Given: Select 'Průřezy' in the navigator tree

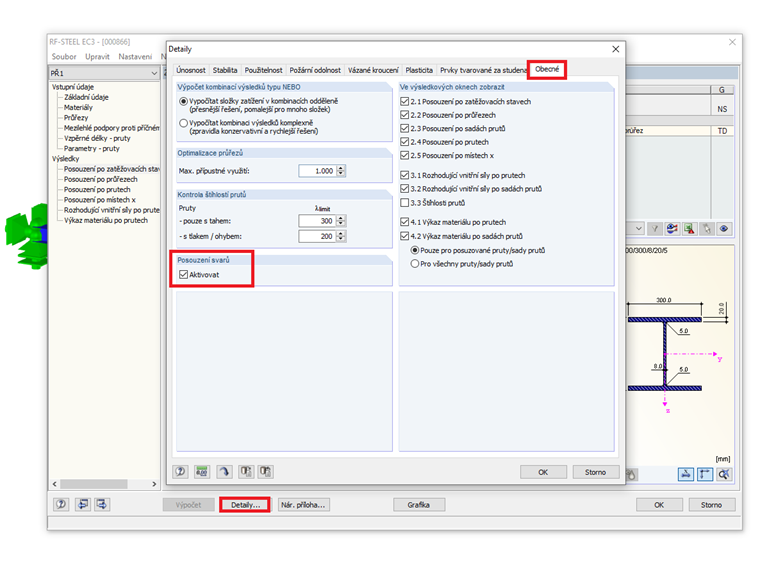Looking at the screenshot, I should [x=76, y=118].
